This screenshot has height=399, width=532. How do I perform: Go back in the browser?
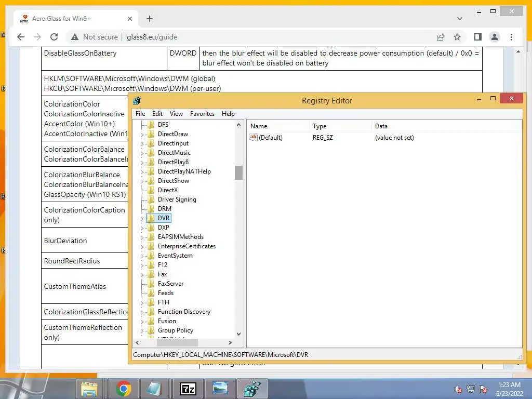[x=21, y=37]
